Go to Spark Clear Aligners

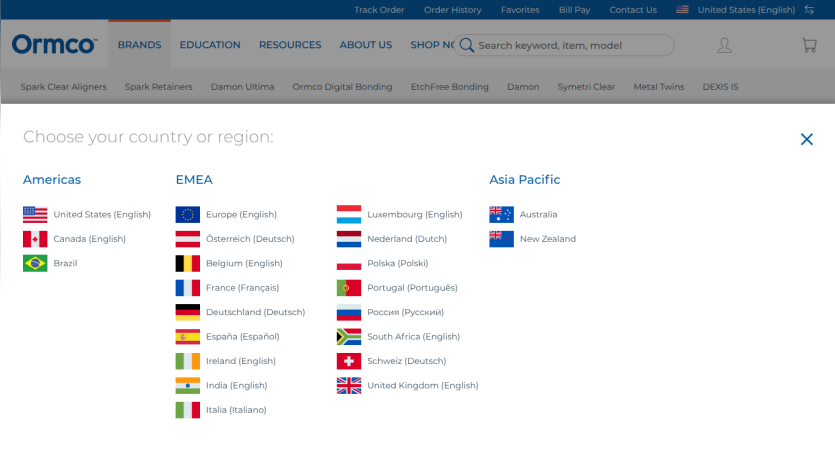tap(63, 87)
